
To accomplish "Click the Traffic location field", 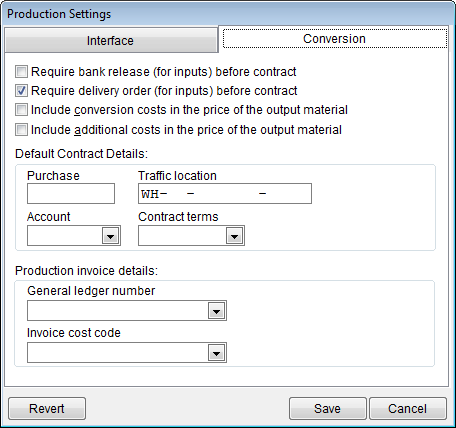I will click(225, 193).
